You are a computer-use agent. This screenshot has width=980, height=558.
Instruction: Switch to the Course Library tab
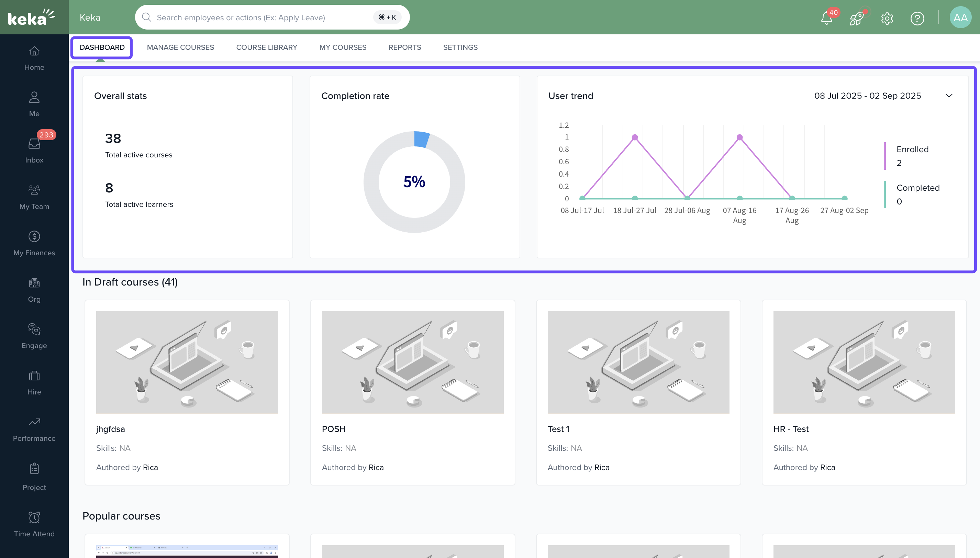(266, 47)
